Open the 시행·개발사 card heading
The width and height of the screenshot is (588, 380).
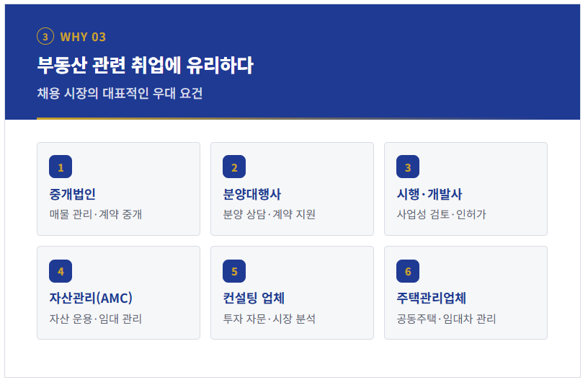coord(429,194)
